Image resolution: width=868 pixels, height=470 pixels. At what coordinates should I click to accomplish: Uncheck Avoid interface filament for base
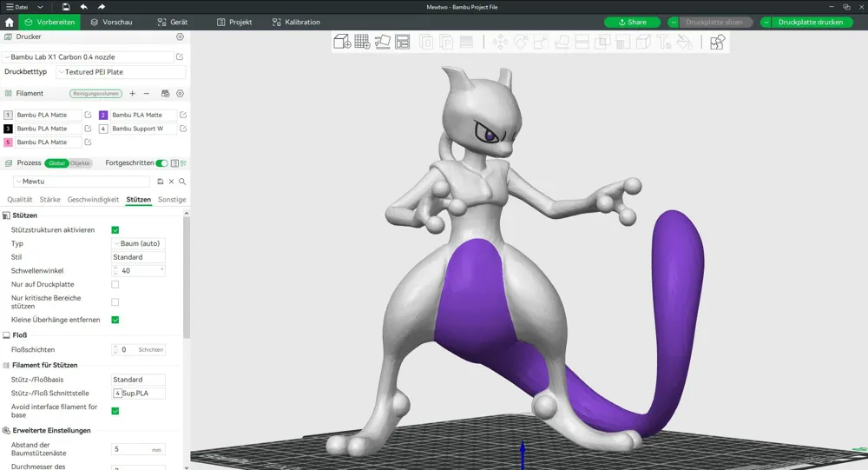pyautogui.click(x=115, y=411)
